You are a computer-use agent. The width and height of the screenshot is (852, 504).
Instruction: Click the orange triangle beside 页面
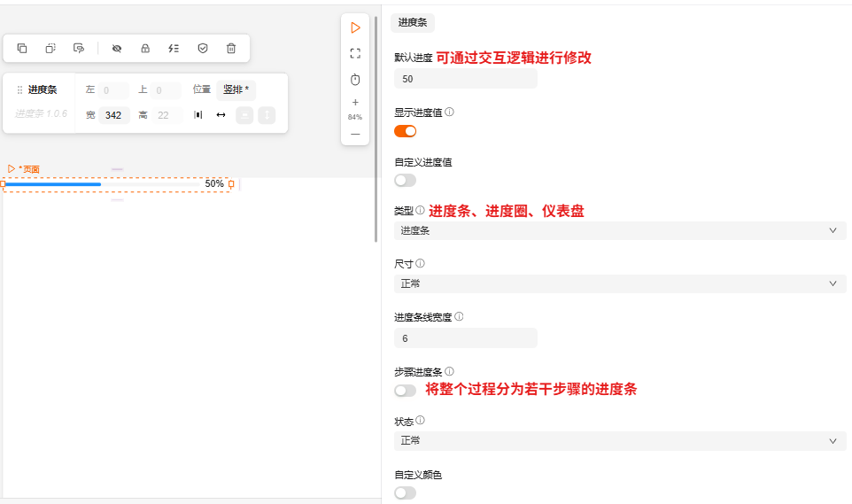(x=12, y=169)
